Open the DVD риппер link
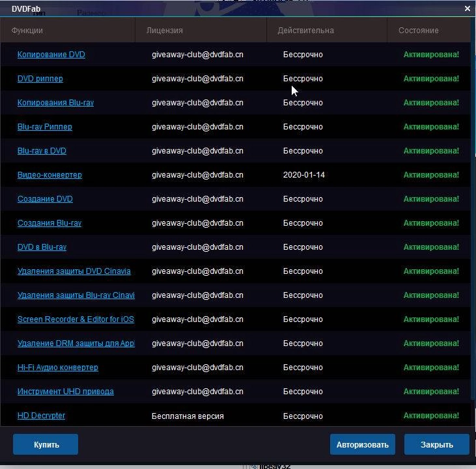Image resolution: width=476 pixels, height=469 pixels. click(40, 79)
